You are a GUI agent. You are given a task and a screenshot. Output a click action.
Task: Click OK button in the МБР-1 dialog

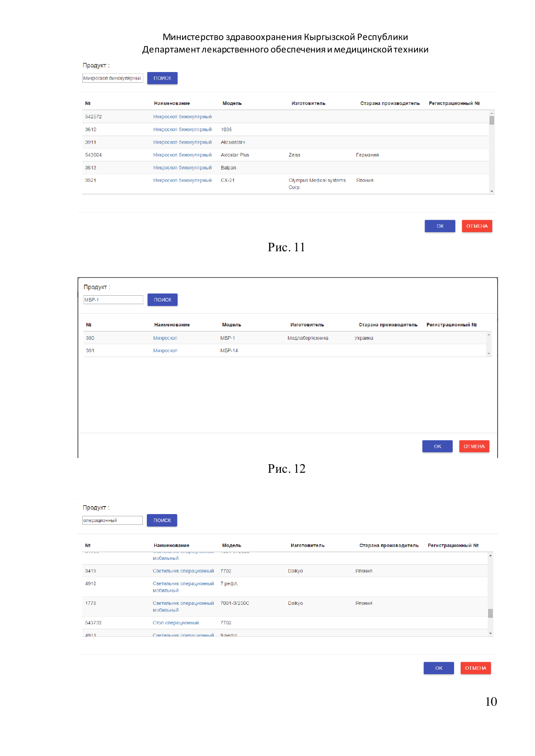pyautogui.click(x=438, y=446)
